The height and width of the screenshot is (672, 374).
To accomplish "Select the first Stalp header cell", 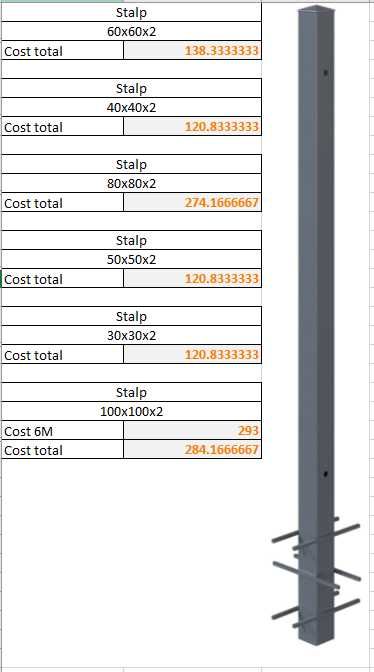I will 131,13.
